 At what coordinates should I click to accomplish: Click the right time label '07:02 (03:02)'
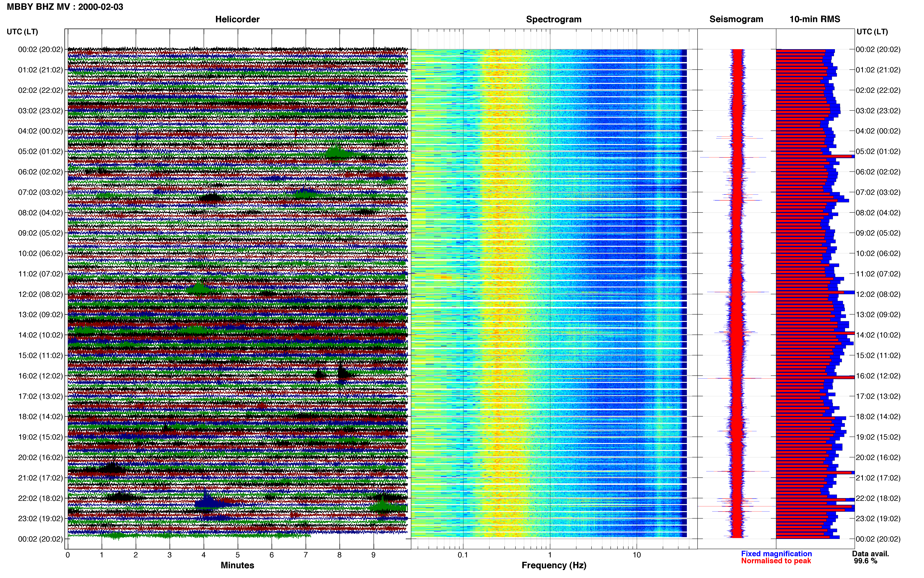tap(878, 192)
